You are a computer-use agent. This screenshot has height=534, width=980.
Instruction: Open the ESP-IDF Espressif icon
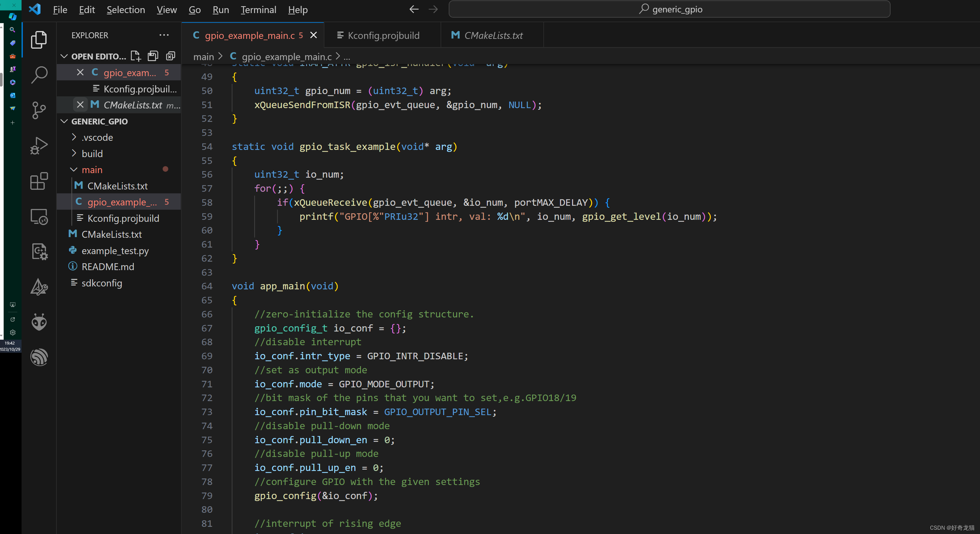point(39,357)
